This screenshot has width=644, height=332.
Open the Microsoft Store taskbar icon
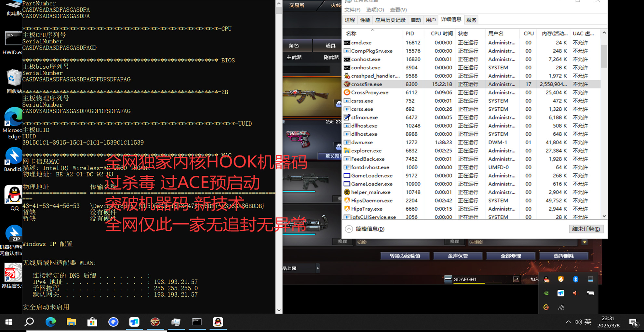tap(92, 322)
